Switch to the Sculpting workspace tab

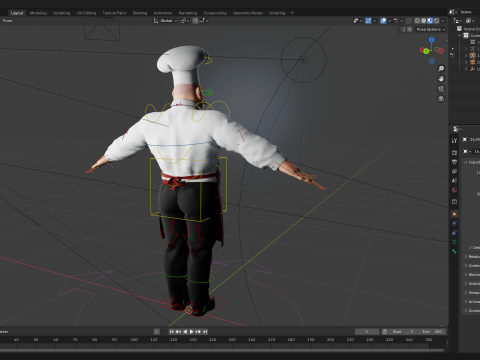pyautogui.click(x=62, y=13)
